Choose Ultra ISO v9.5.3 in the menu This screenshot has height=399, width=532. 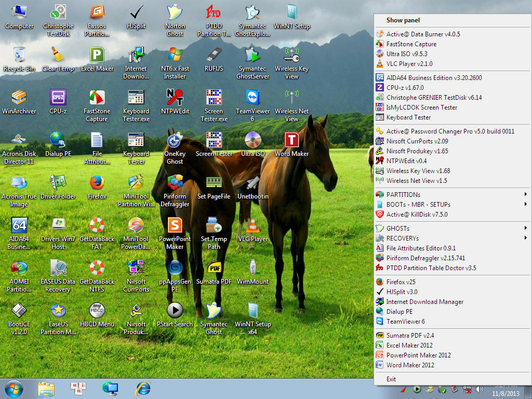coord(453,54)
